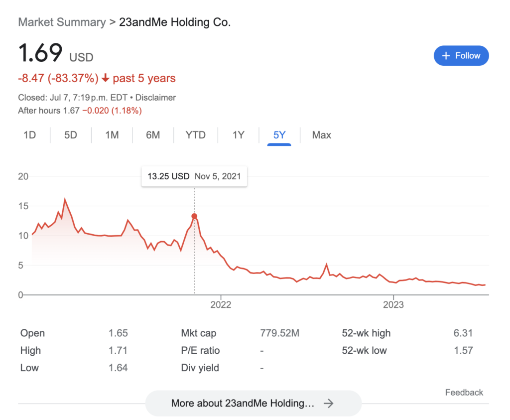The height and width of the screenshot is (420, 510).
Task: Click the plus icon on Follow button
Action: 446,56
